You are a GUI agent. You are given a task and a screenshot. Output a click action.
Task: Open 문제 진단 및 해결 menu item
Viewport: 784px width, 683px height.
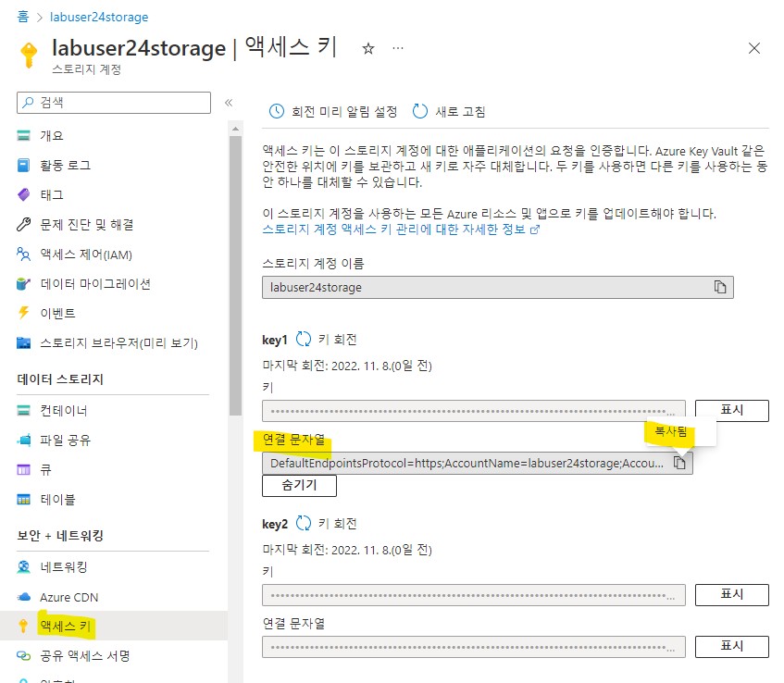tap(86, 225)
